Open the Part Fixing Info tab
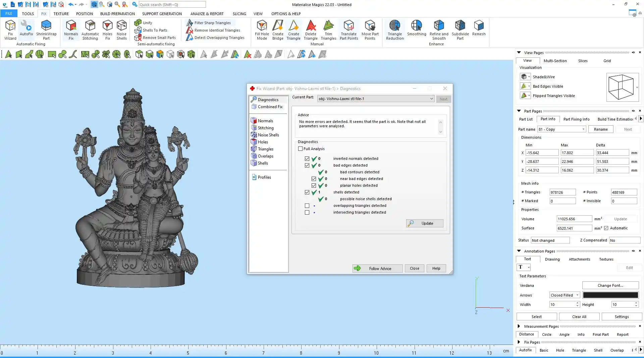Image resolution: width=644 pixels, height=358 pixels. pyautogui.click(x=576, y=119)
